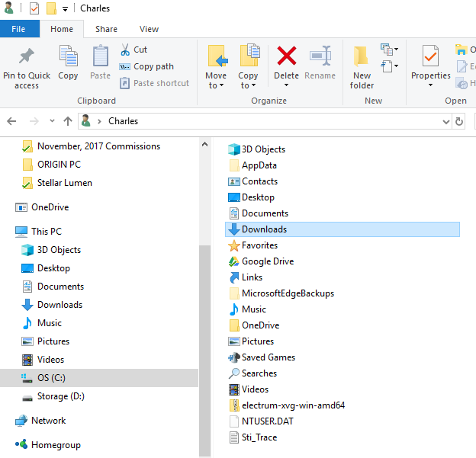The width and height of the screenshot is (476, 458).
Task: Switch to the Share ribbon tab
Action: [106, 29]
